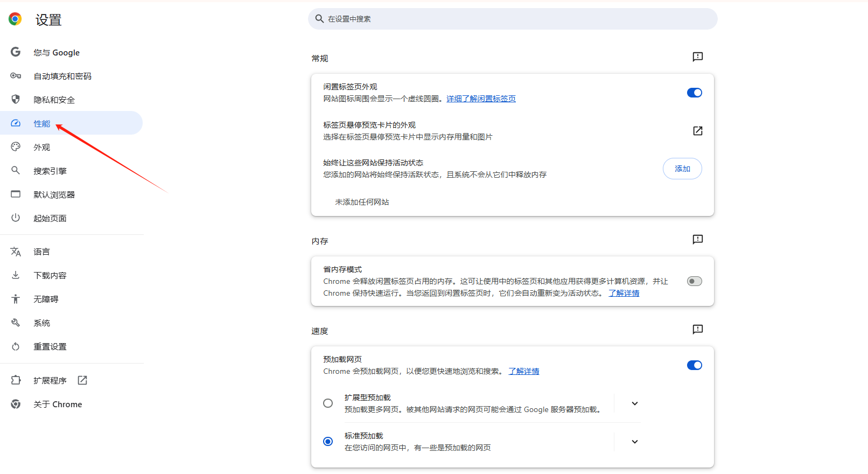Click the magnifier icon for 搜索引擎
This screenshot has height=474, width=868.
point(16,170)
